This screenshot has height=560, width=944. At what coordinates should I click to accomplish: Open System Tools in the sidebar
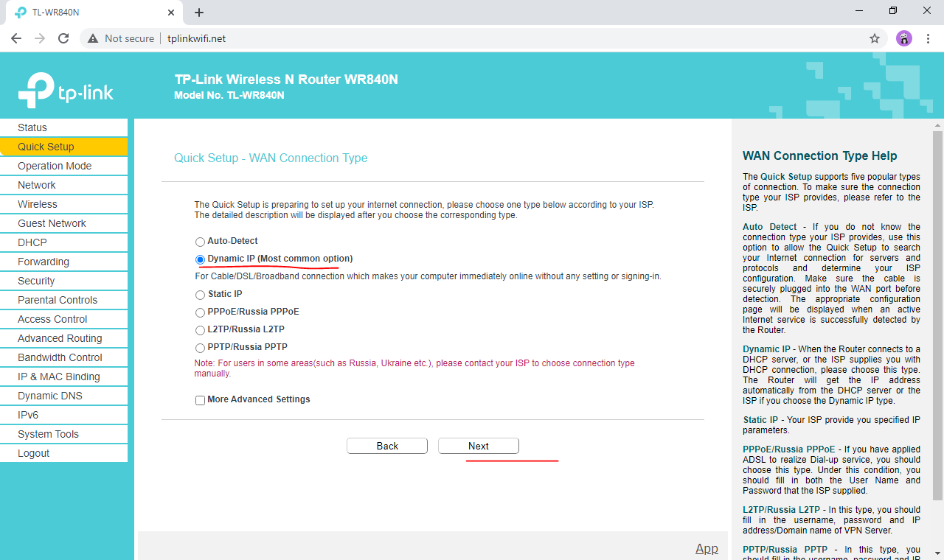tap(63, 434)
